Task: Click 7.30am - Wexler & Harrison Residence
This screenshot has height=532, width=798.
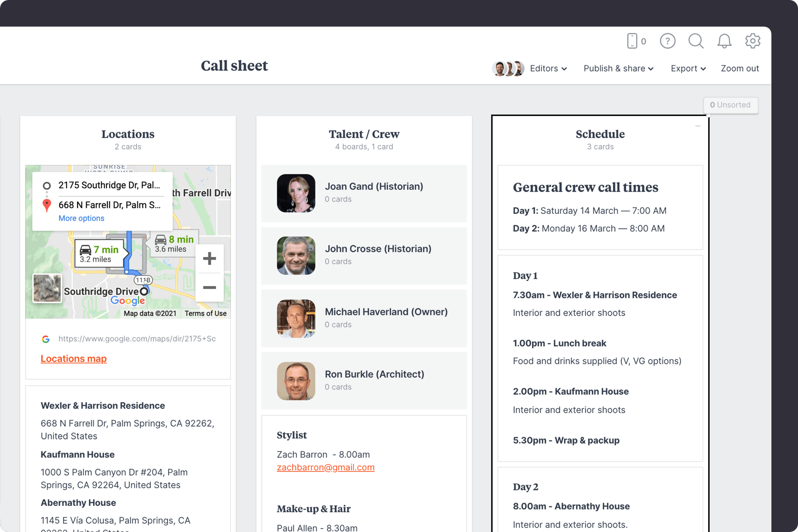Action: [x=595, y=295]
